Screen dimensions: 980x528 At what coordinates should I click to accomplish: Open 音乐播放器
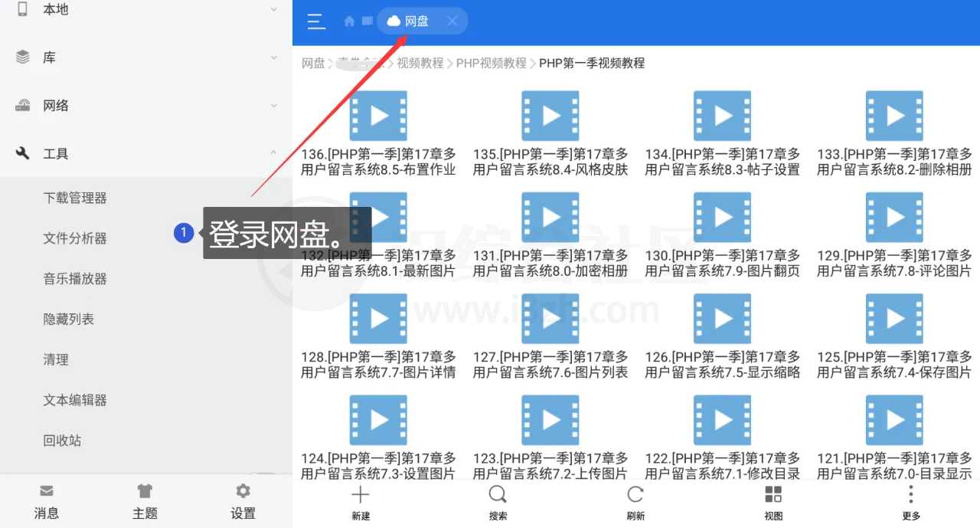[75, 279]
